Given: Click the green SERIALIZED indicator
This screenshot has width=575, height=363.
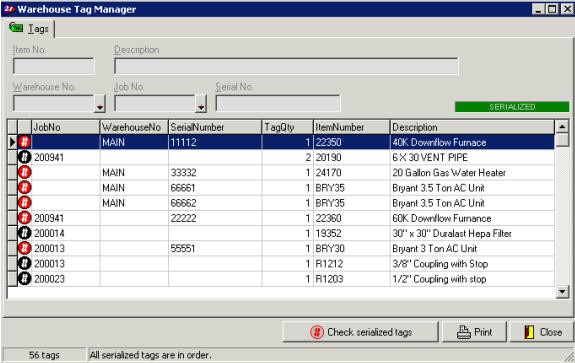Looking at the screenshot, I should pos(512,107).
